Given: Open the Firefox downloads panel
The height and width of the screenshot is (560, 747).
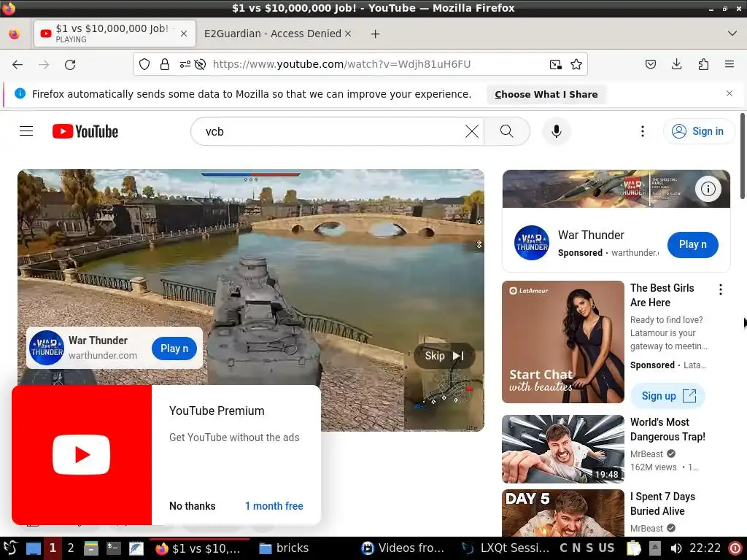Looking at the screenshot, I should click(x=676, y=64).
